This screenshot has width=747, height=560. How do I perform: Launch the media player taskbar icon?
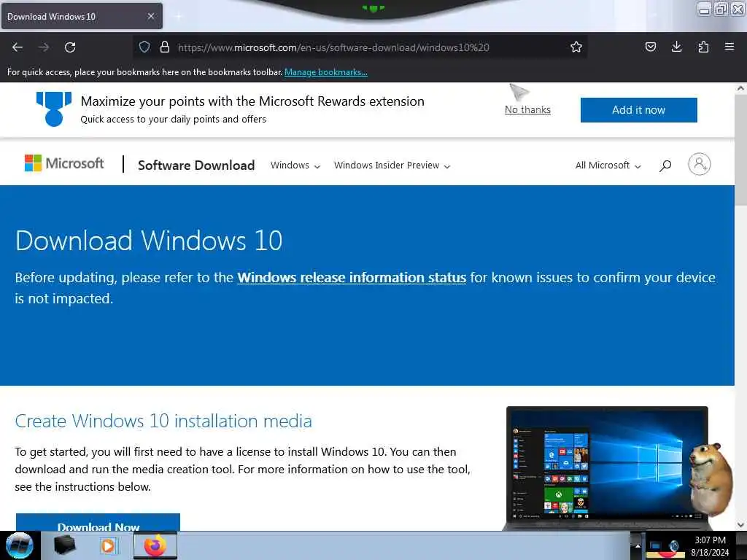(x=108, y=545)
